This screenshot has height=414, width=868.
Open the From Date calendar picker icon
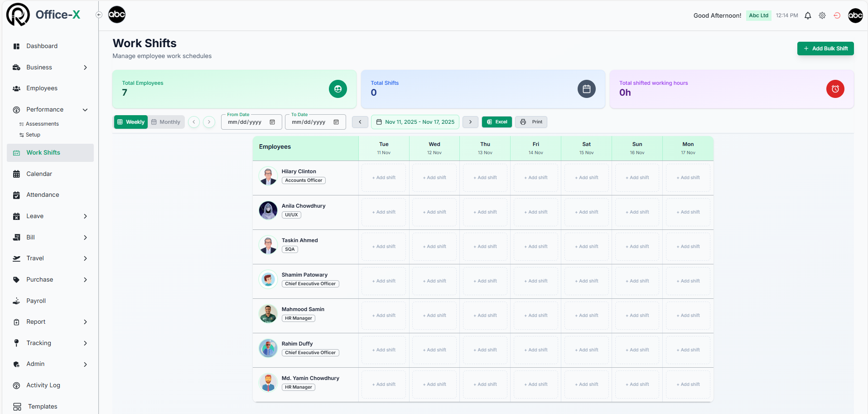[x=272, y=122]
